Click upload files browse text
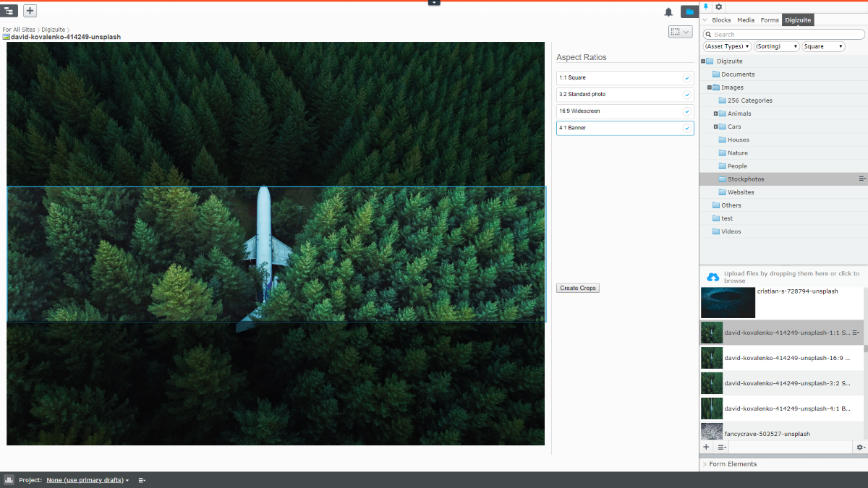 click(791, 277)
